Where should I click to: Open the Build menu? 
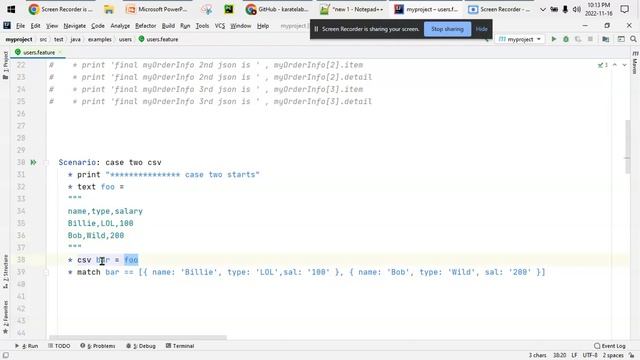point(168,26)
